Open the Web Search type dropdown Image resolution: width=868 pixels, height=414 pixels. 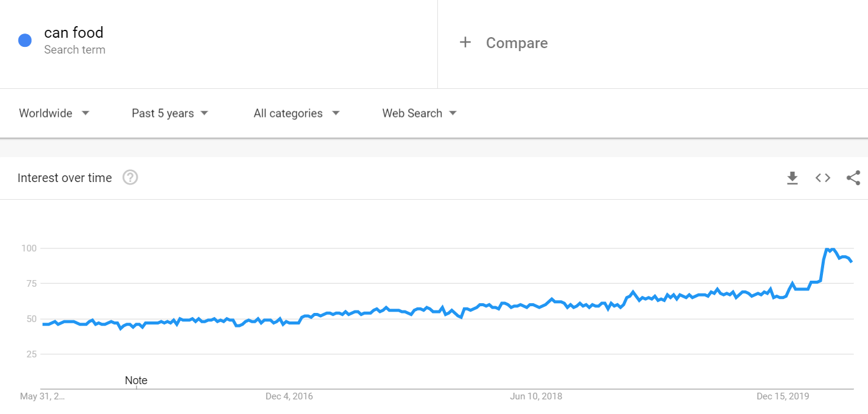click(419, 113)
